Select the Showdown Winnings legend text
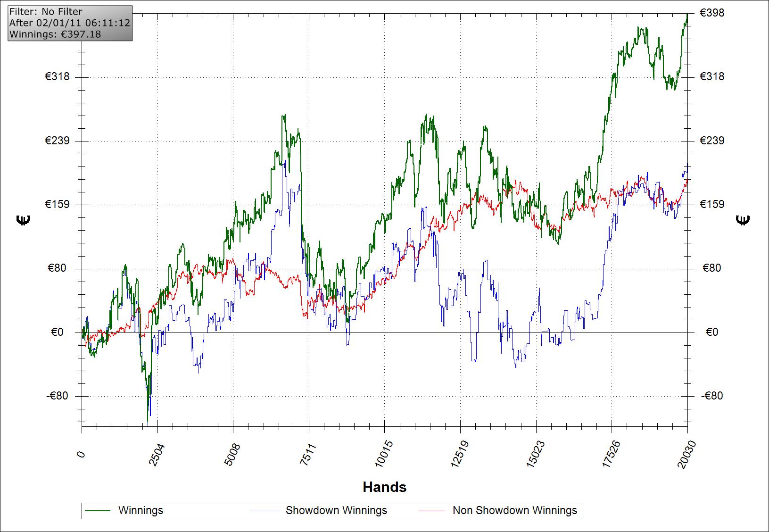This screenshot has height=532, width=769. pyautogui.click(x=336, y=511)
